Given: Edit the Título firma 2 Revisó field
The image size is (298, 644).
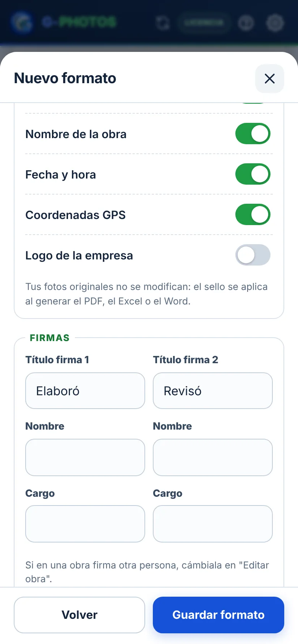Looking at the screenshot, I should [213, 391].
